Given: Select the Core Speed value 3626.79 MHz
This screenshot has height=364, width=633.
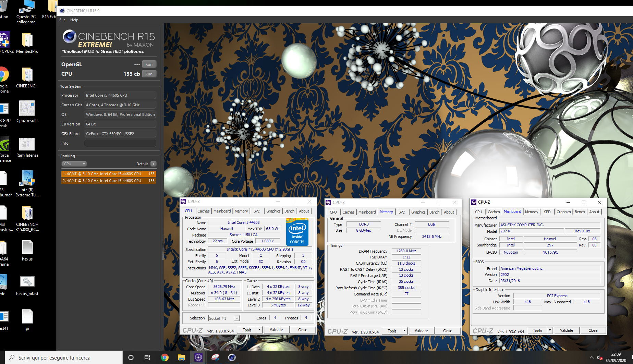Looking at the screenshot, I should pos(224,287).
